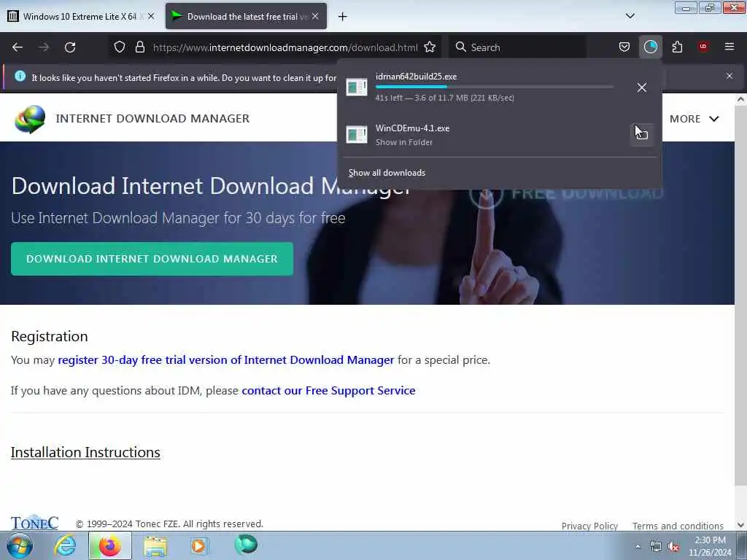This screenshot has width=747, height=560.
Task: Close the Windows 10 Extreme Lite tab
Action: pyautogui.click(x=151, y=16)
